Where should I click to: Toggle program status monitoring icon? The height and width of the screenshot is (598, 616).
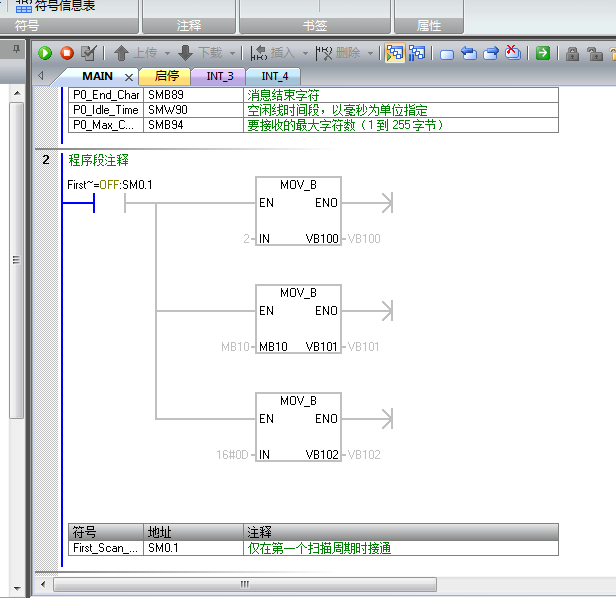tap(395, 53)
